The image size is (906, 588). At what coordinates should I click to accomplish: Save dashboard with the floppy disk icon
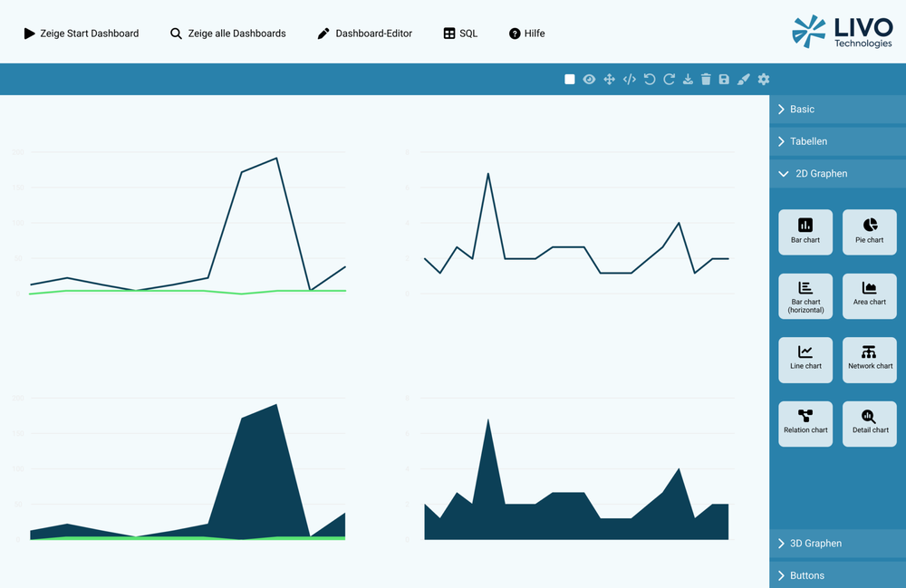click(x=724, y=79)
